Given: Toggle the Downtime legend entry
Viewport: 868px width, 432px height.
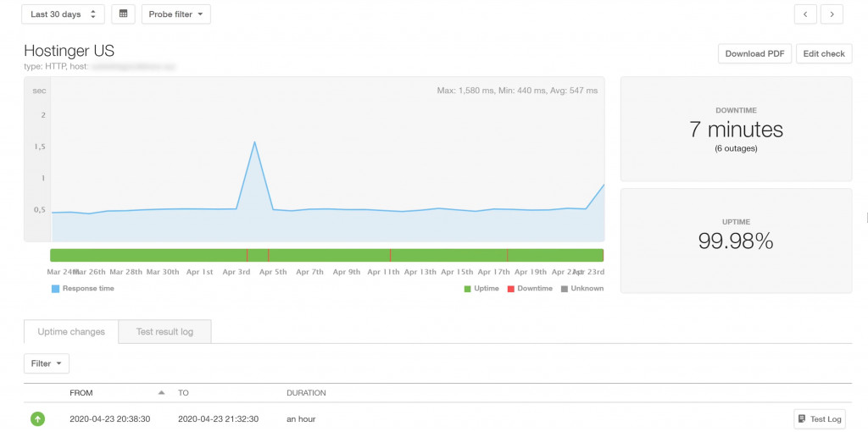Looking at the screenshot, I should (x=529, y=289).
